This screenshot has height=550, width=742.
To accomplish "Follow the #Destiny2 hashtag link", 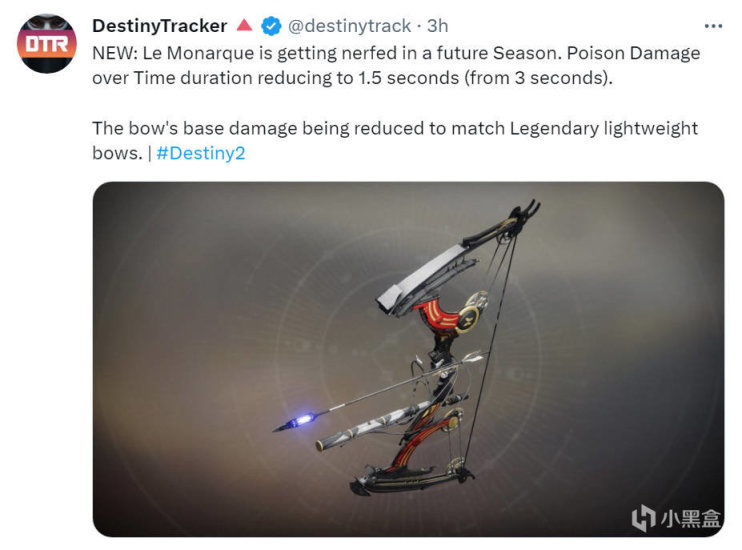I will [x=201, y=153].
